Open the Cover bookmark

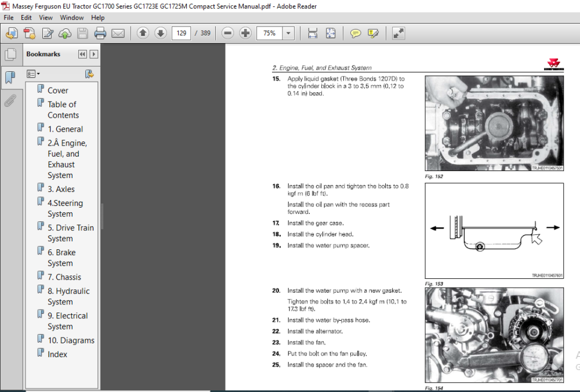coord(57,90)
